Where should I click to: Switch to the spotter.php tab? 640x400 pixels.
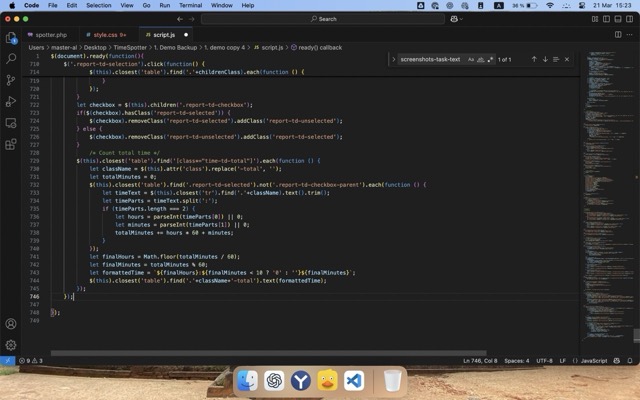[51, 34]
